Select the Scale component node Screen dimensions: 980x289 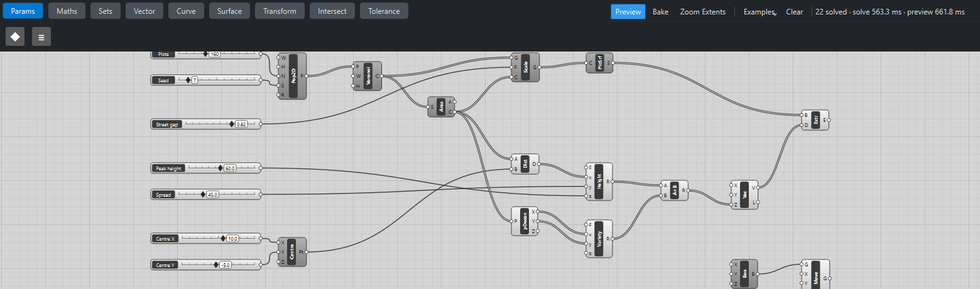(526, 67)
